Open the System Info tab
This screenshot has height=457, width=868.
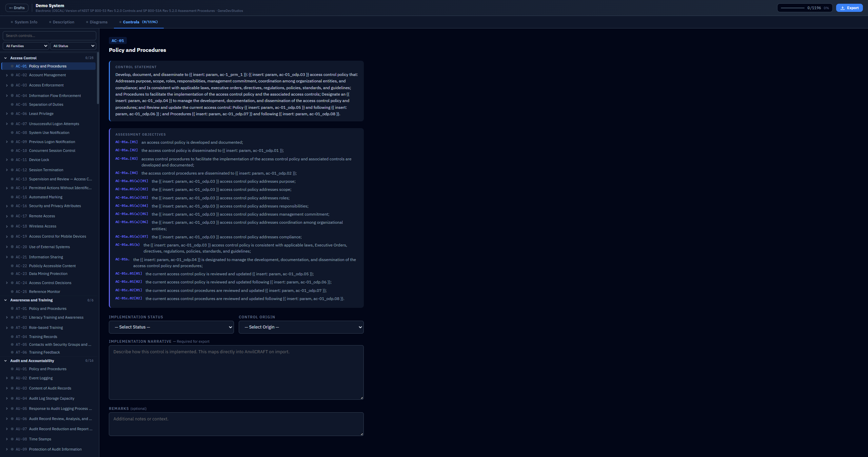[x=24, y=22]
